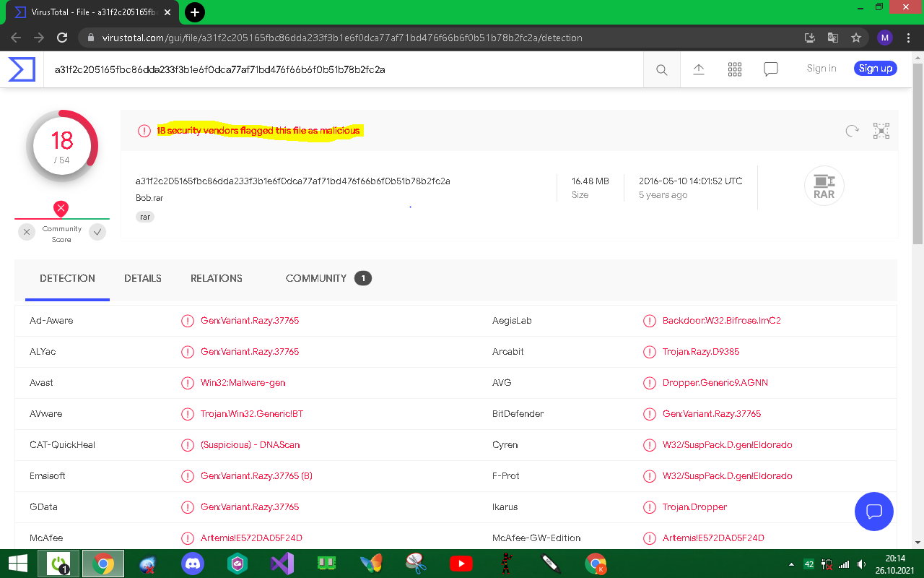Open the RELATIONS tab

tap(217, 278)
